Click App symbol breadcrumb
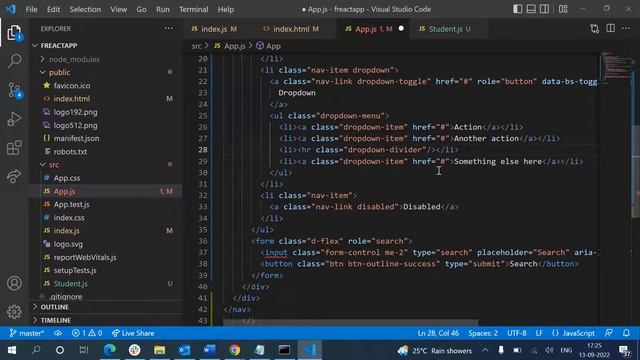 [269, 46]
